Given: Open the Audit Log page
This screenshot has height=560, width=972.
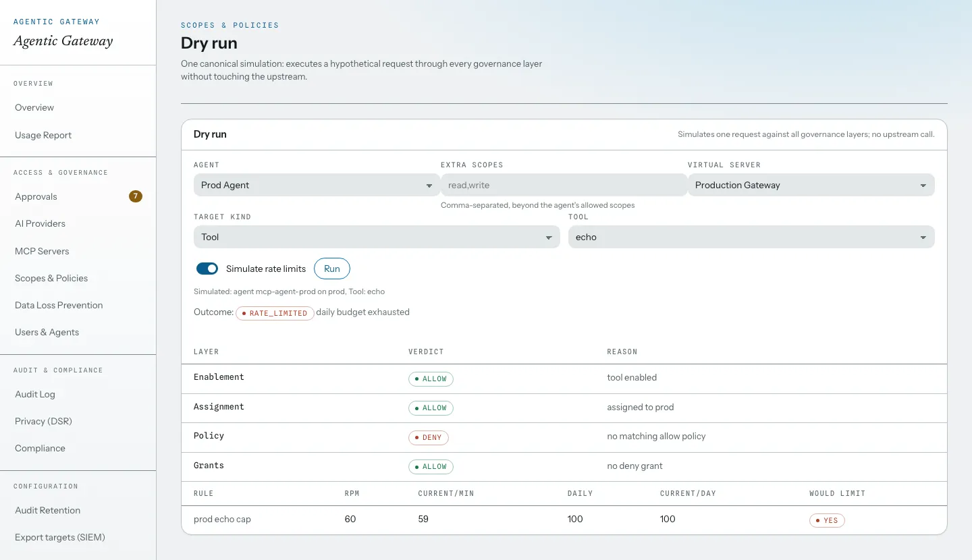Looking at the screenshot, I should click(35, 394).
